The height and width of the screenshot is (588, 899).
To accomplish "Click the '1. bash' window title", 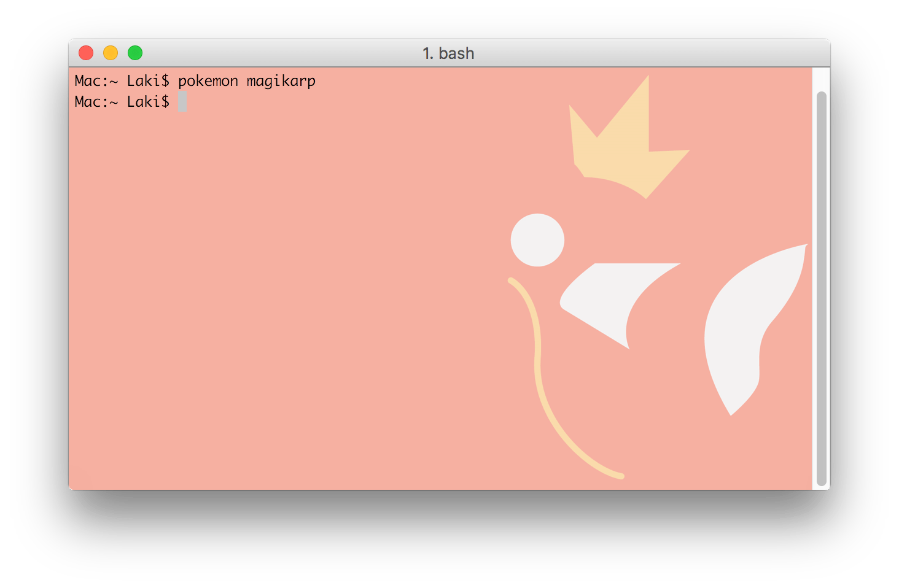I will 448,53.
